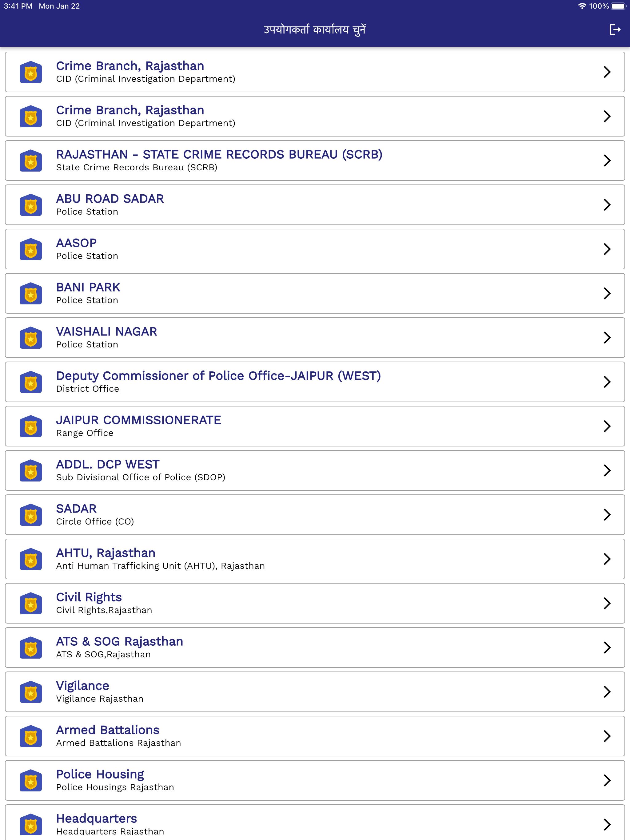Screen dimensions: 630x840
Task: Click badge icon beside BANI PARK
Action: [31, 294]
